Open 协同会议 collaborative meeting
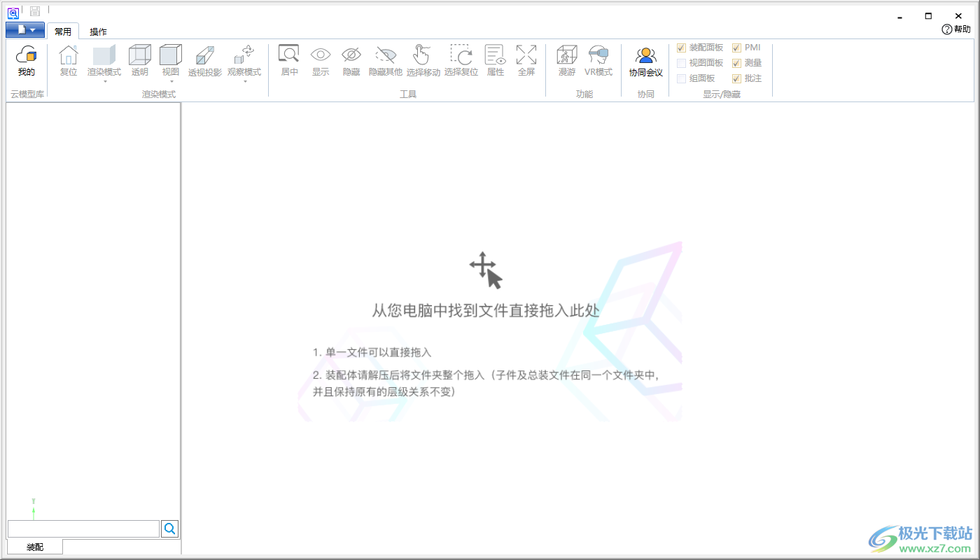980x560 pixels. (x=645, y=62)
